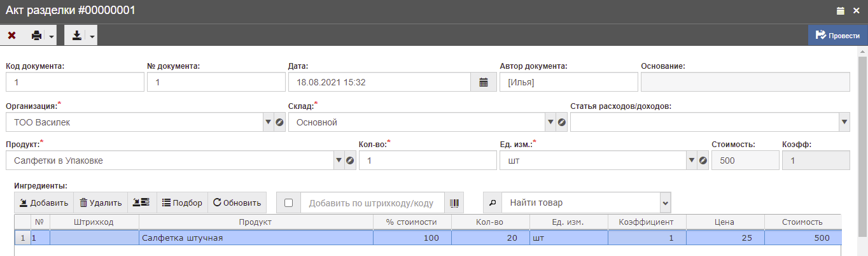Click the Подбор button
This screenshot has height=256, width=868.
point(182,203)
